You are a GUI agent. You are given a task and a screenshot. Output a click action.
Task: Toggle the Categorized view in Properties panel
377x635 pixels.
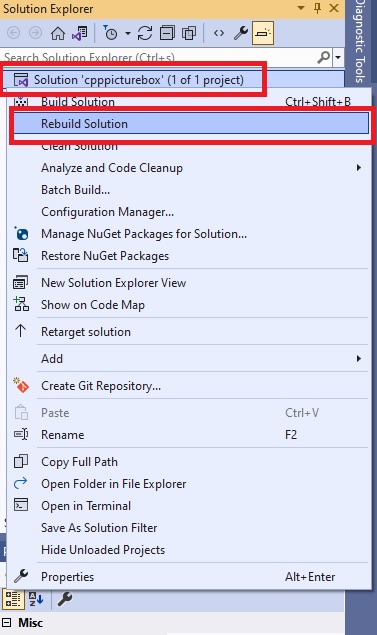coord(13,599)
